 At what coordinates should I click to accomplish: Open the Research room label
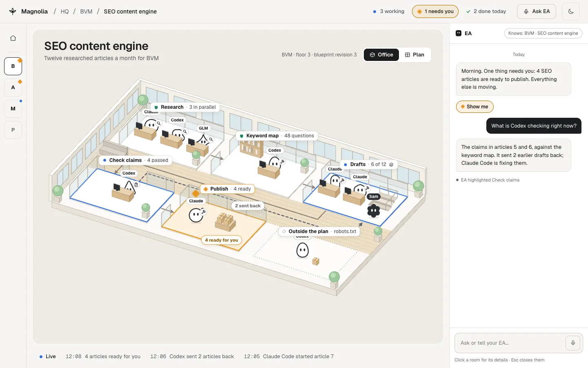point(185,107)
